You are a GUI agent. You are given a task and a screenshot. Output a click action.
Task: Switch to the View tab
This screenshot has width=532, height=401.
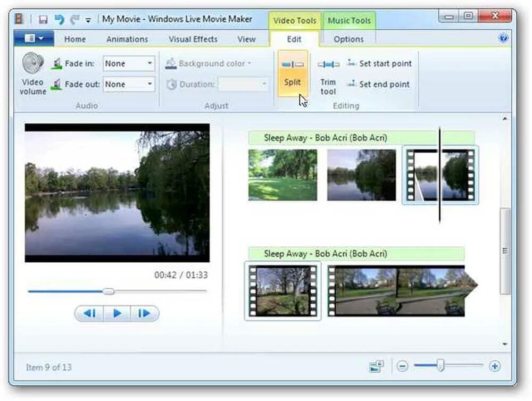coord(247,39)
